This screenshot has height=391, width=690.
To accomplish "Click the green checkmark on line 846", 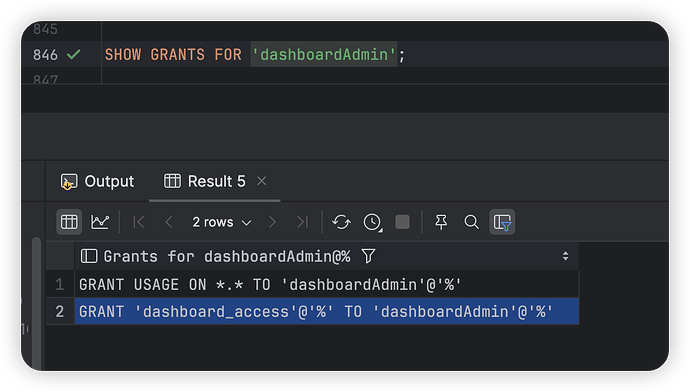I will pyautogui.click(x=73, y=55).
